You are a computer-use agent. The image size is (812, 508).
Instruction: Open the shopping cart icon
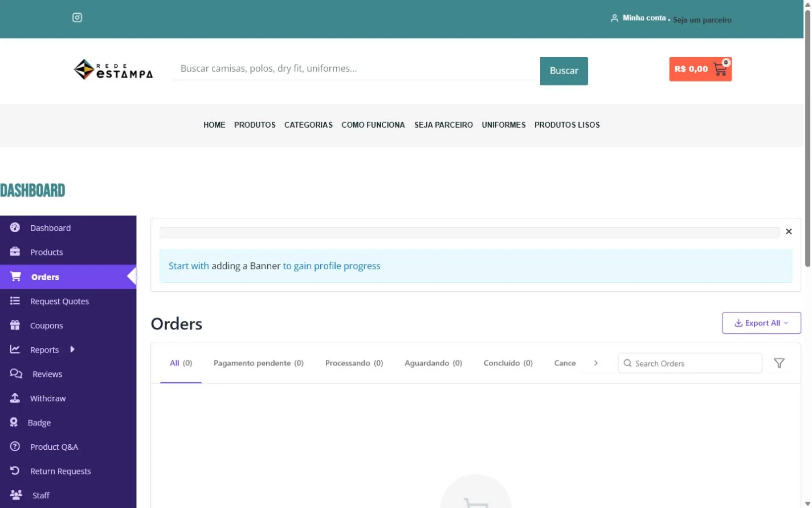click(720, 70)
